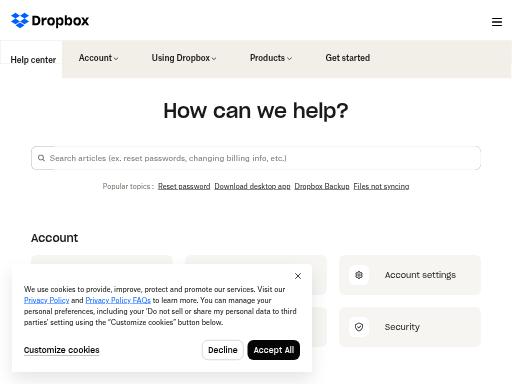The height and width of the screenshot is (384, 512).
Task: Click Customize cookies
Action: pyautogui.click(x=62, y=350)
